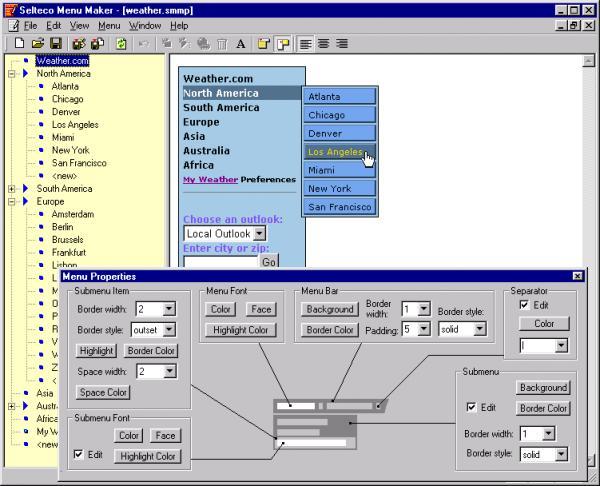Click the Menu Bar Background button
This screenshot has height=486, width=600.
330,309
